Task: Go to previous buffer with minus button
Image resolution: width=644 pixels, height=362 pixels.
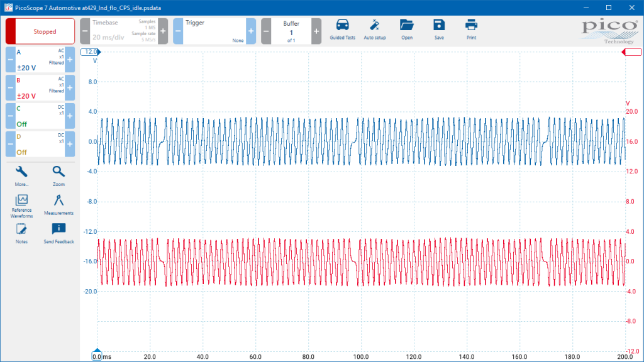Action: tap(266, 31)
